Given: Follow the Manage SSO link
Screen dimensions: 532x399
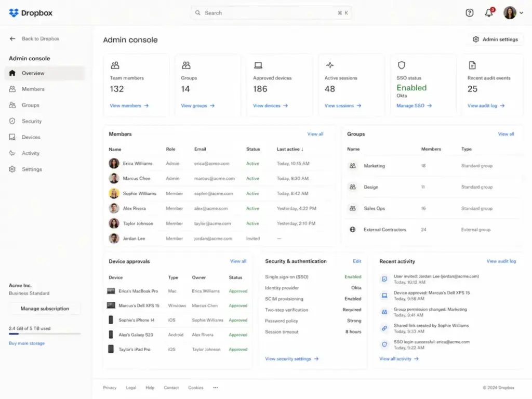Looking at the screenshot, I should [x=414, y=105].
